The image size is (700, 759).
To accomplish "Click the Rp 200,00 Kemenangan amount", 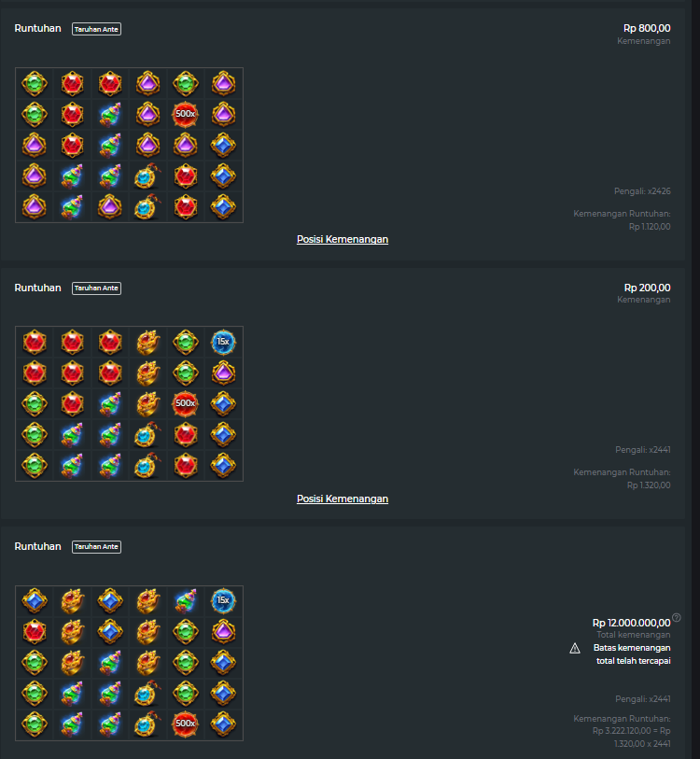I will click(647, 288).
